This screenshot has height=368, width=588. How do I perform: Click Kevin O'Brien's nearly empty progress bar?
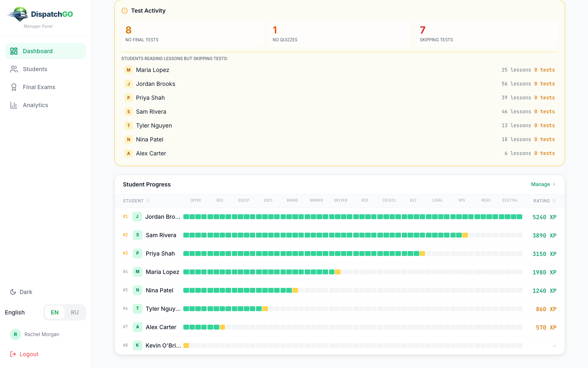click(353, 346)
